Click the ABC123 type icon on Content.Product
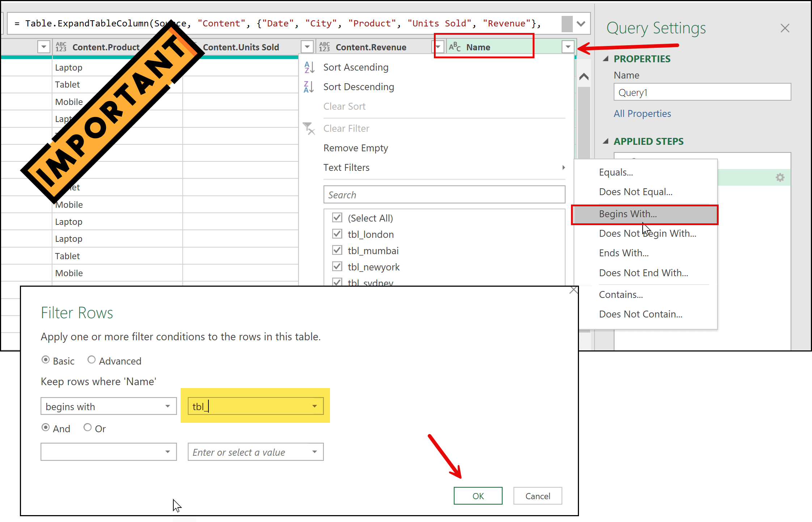Screen dimensions: 812x522 (61, 47)
